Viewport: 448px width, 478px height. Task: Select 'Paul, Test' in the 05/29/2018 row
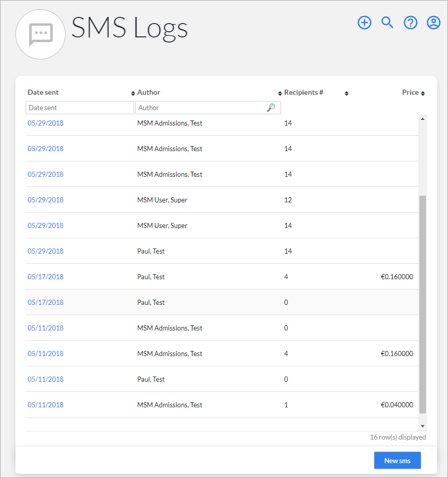click(151, 251)
